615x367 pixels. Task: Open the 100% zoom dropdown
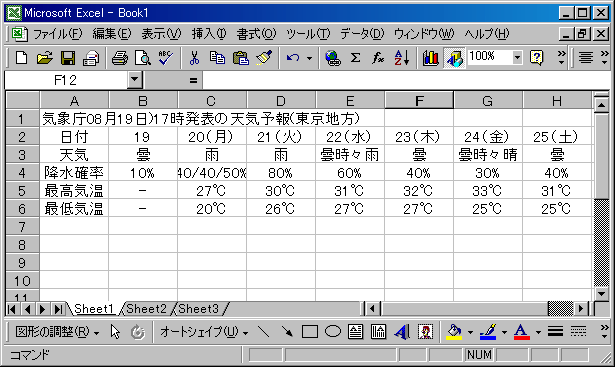[x=517, y=58]
